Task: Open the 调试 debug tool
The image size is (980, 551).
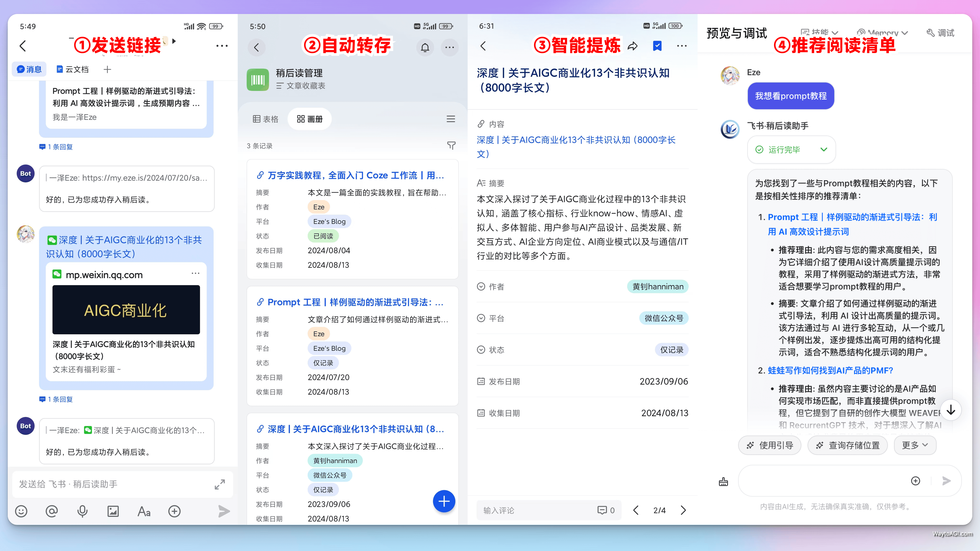Action: pyautogui.click(x=940, y=33)
